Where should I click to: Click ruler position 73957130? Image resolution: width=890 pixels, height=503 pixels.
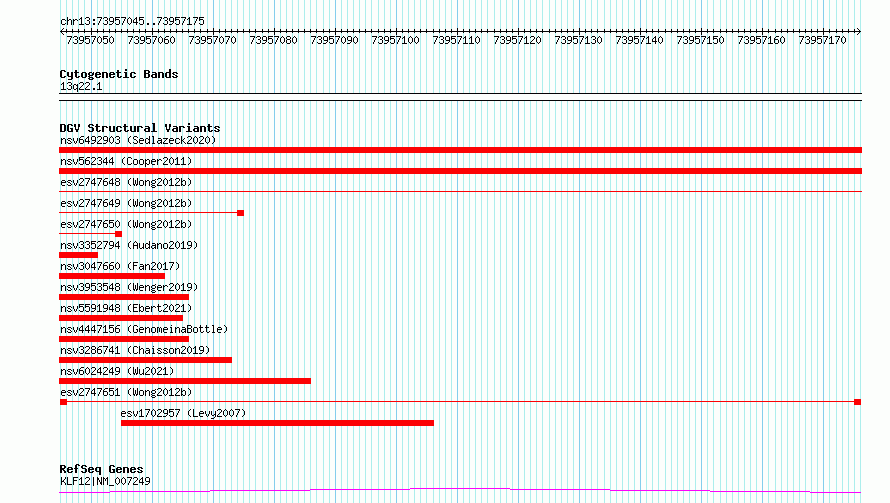coord(578,40)
